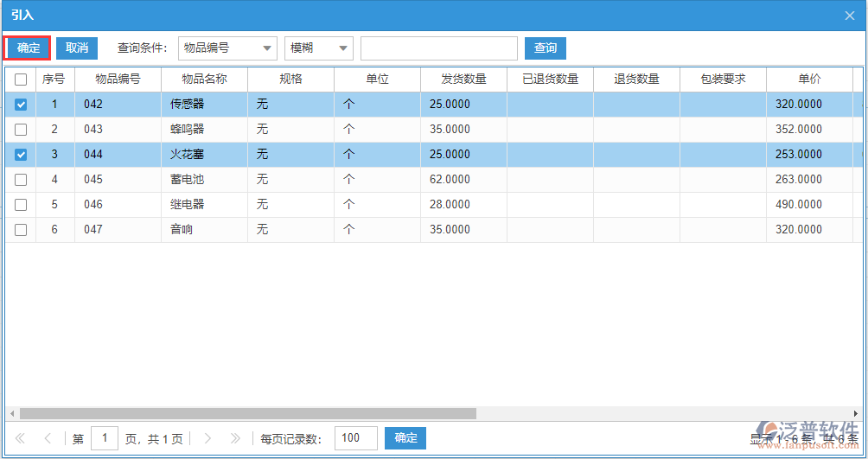
Task: Click the 发货数量 column header
Action: click(463, 80)
